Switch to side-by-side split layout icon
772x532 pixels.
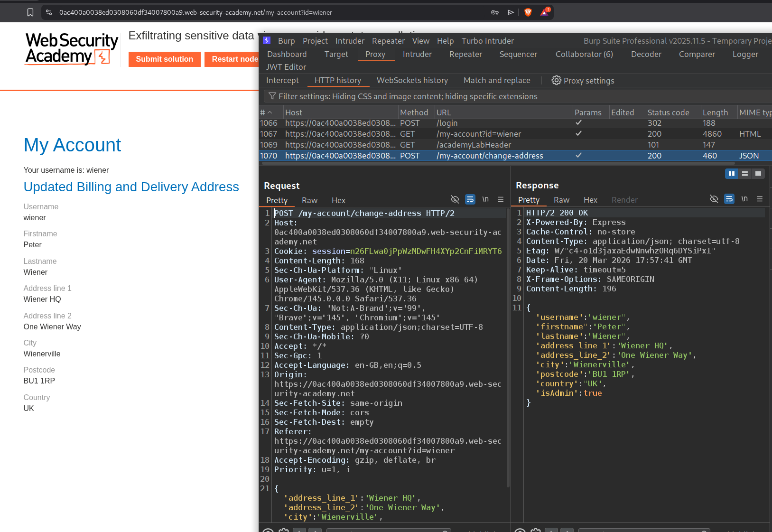click(731, 174)
